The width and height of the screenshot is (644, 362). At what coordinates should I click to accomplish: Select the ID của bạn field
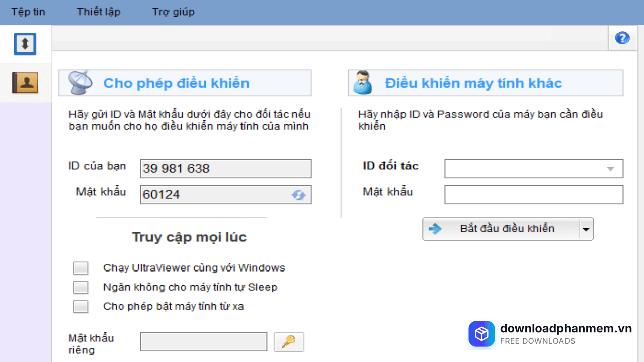[225, 168]
